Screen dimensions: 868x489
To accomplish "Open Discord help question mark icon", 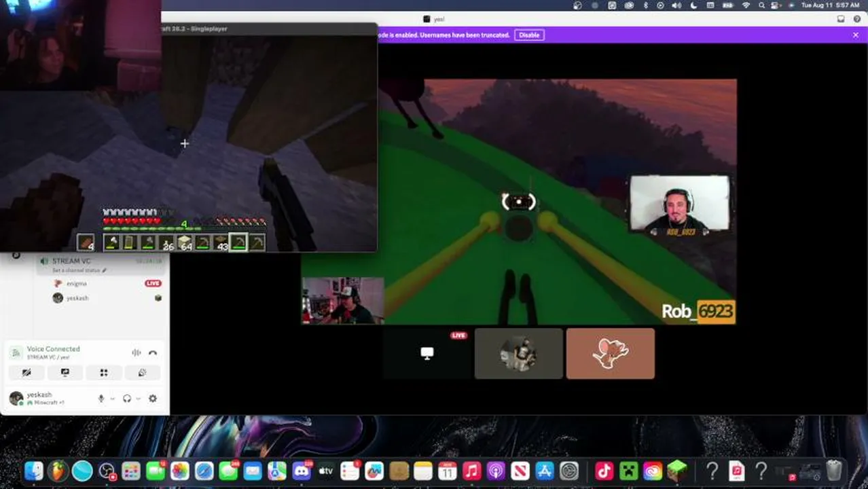I will (x=856, y=19).
